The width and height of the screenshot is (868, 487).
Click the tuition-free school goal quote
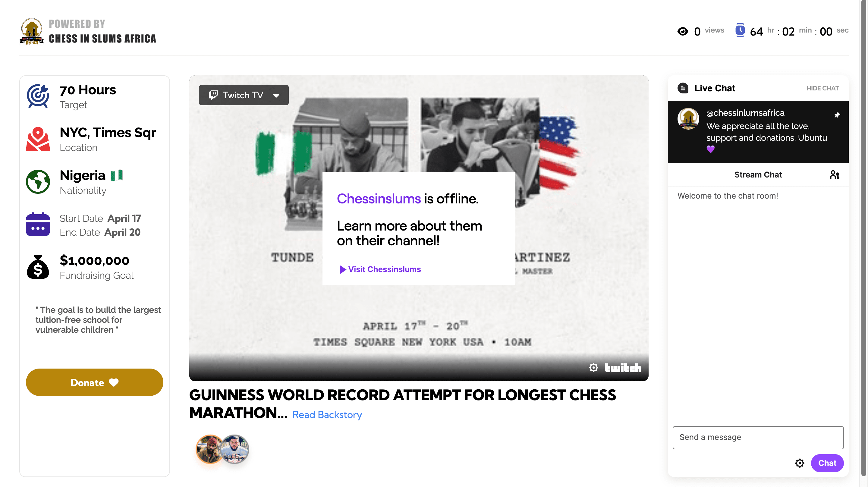[98, 320]
